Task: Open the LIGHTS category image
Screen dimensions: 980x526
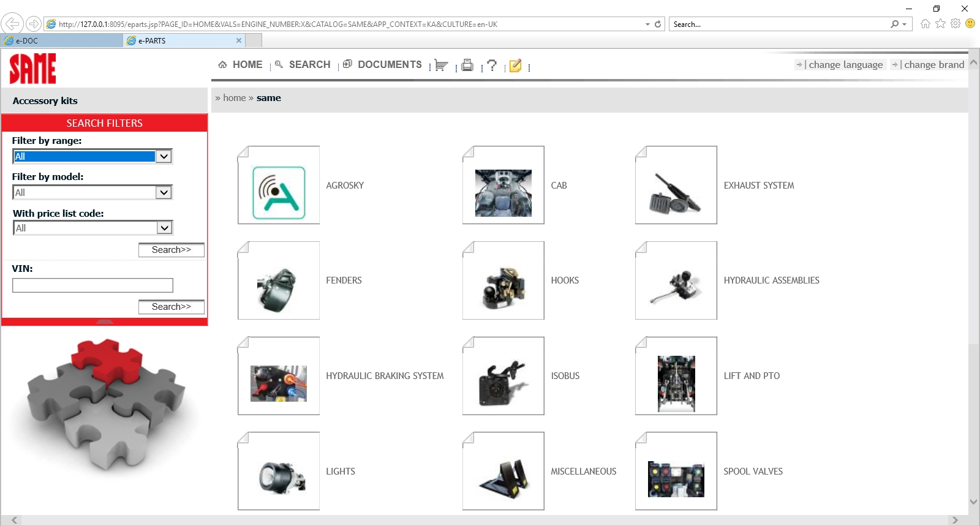Action: click(x=279, y=472)
